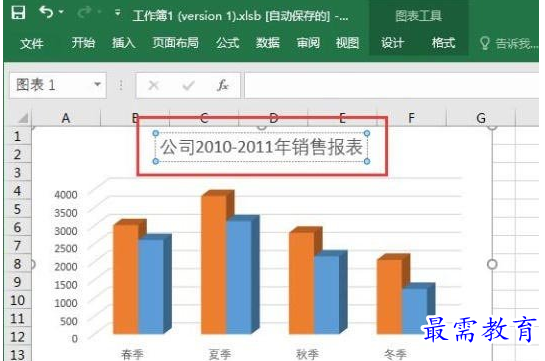This screenshot has height=361, width=545.
Task: Click the orange 冬季 bar
Action: pos(390,297)
